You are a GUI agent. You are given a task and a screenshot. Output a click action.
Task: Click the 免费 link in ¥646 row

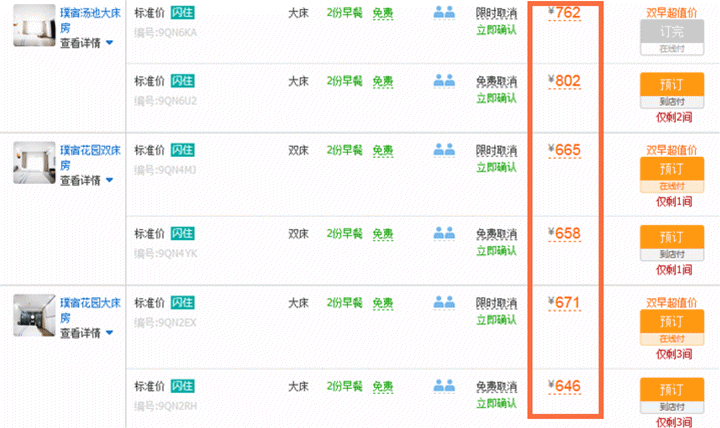[382, 387]
